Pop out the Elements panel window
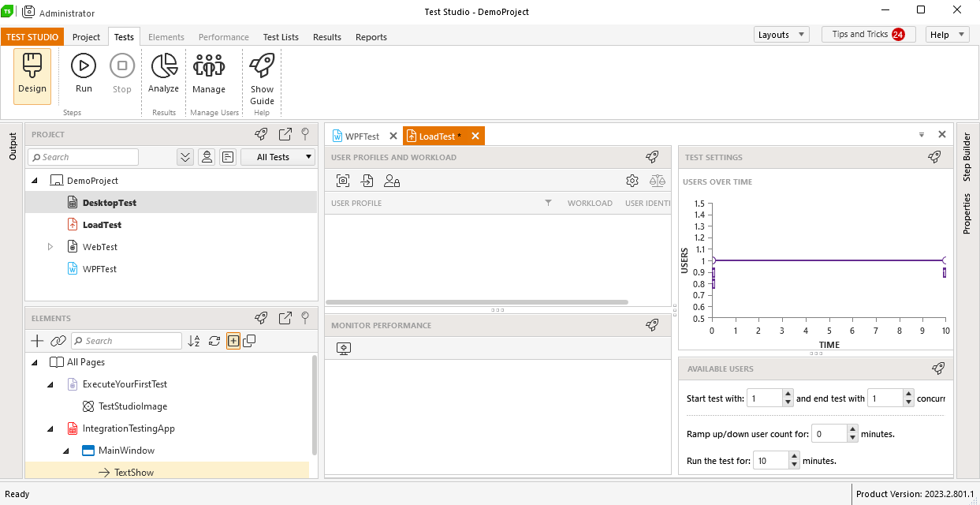 tap(285, 318)
